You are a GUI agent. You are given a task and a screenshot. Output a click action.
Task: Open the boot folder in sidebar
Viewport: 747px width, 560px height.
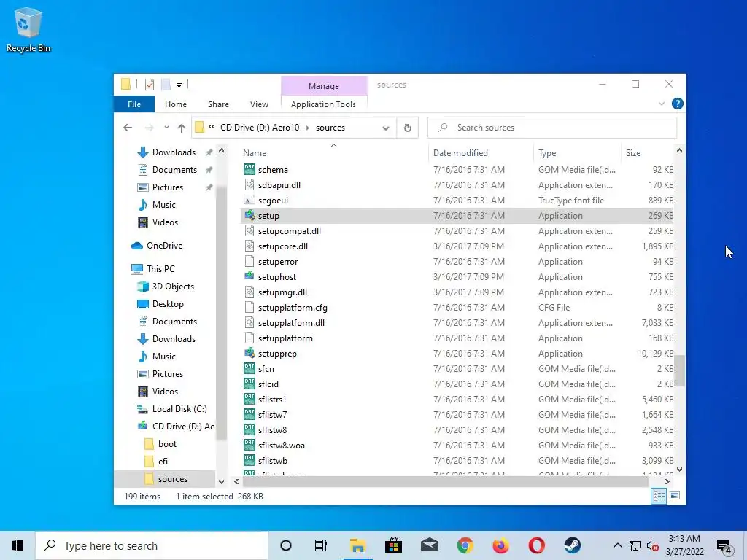click(x=167, y=444)
